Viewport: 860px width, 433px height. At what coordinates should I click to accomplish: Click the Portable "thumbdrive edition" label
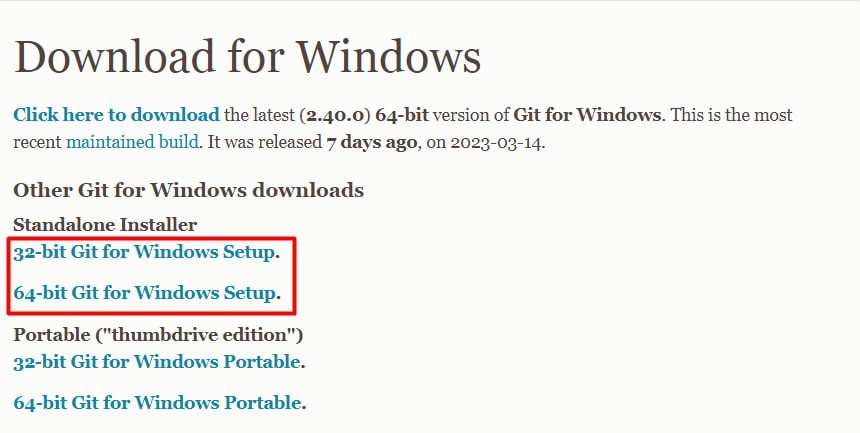pos(158,334)
